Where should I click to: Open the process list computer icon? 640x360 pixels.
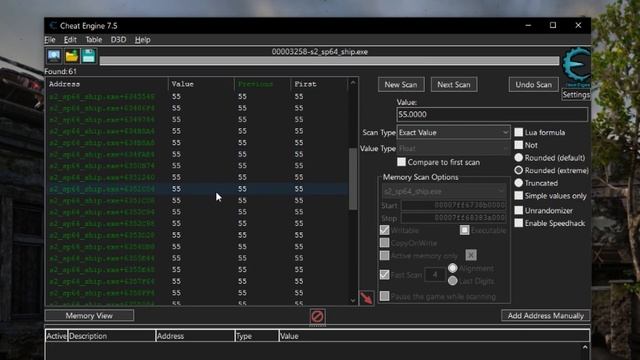54,56
